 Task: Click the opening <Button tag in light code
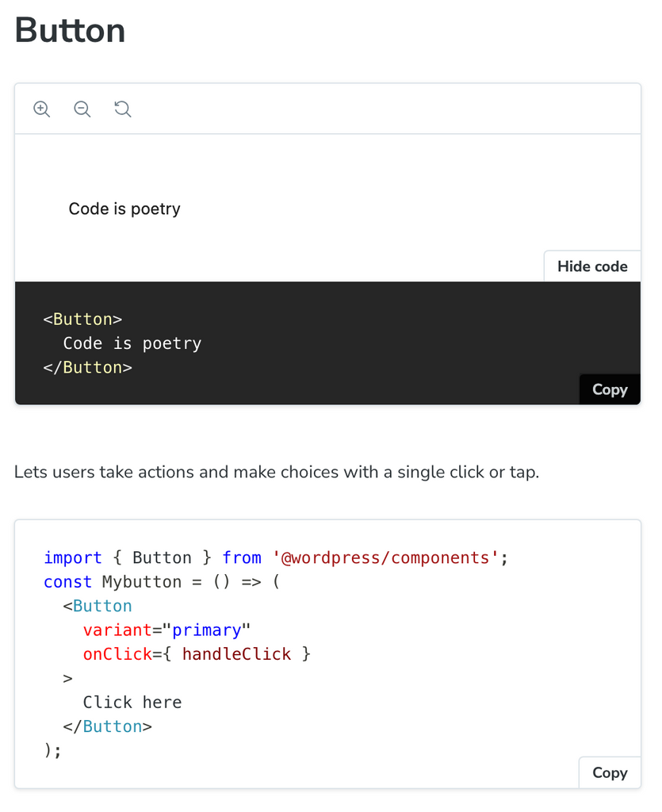tap(98, 607)
